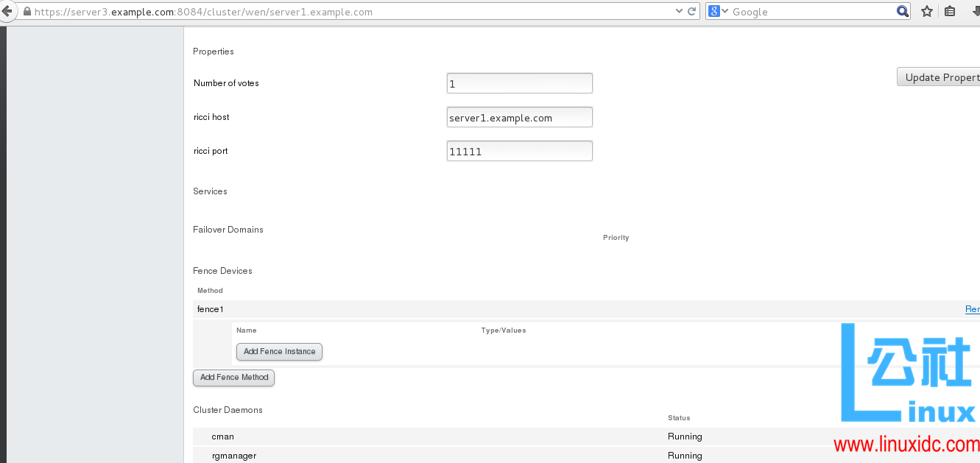
Task: Click the Add Fence Method button
Action: click(x=233, y=378)
